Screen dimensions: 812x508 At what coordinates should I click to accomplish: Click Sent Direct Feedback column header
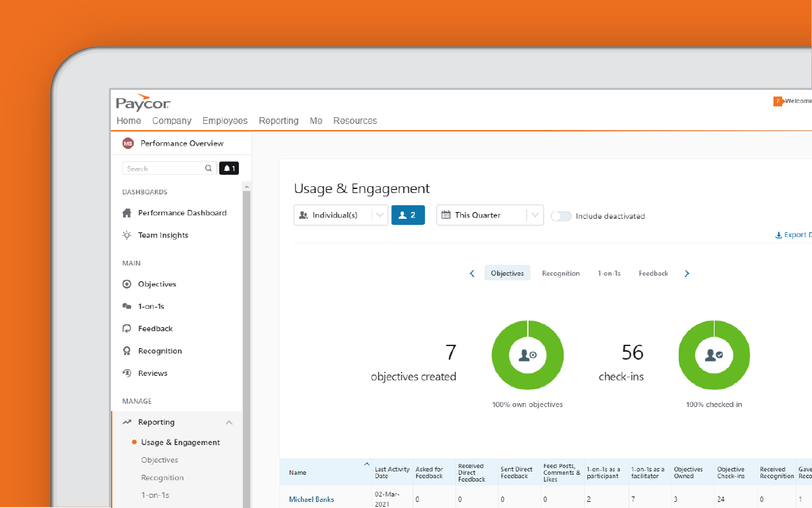516,473
